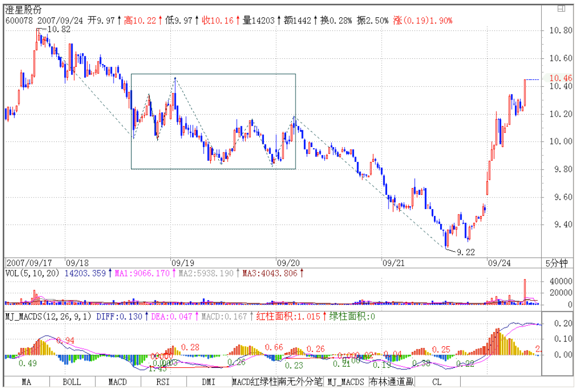This screenshot has height=392, width=579.
Task: Click the 红柱面积:1.015 value
Action: click(x=288, y=316)
